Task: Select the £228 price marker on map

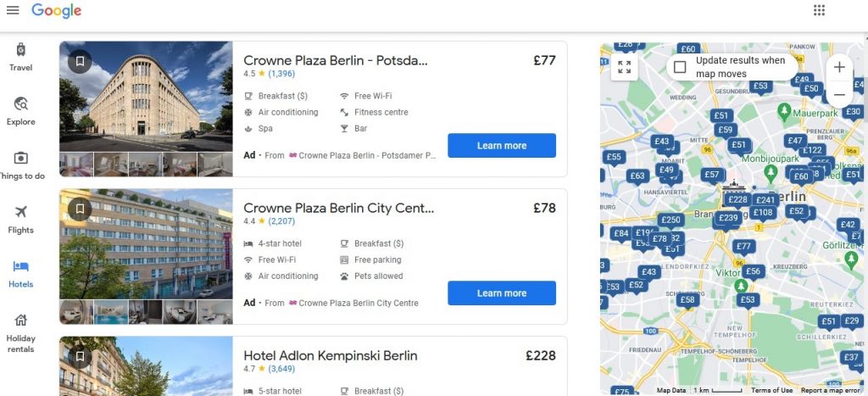Action: pos(737,200)
